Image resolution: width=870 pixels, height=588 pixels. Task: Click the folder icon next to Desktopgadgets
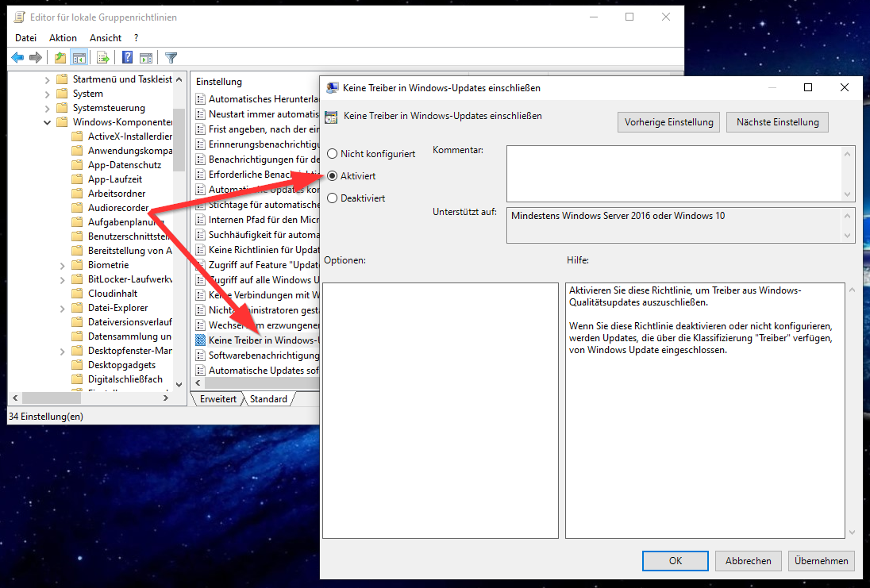click(x=77, y=365)
